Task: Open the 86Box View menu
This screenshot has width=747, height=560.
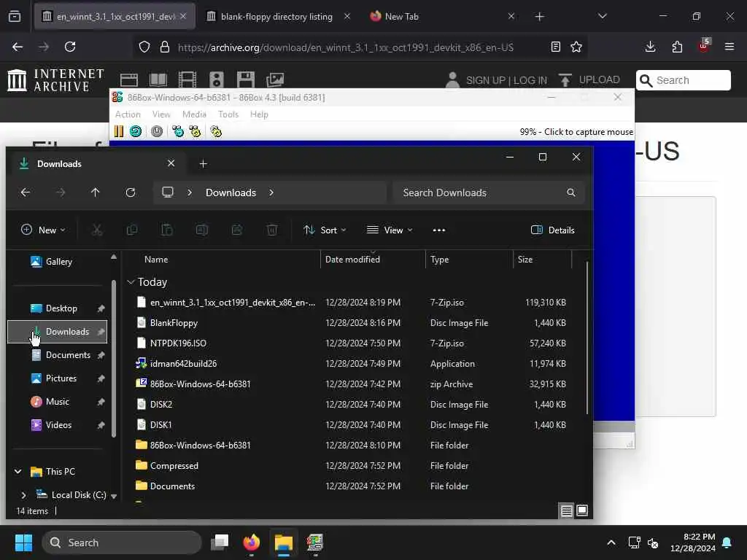Action: click(161, 114)
